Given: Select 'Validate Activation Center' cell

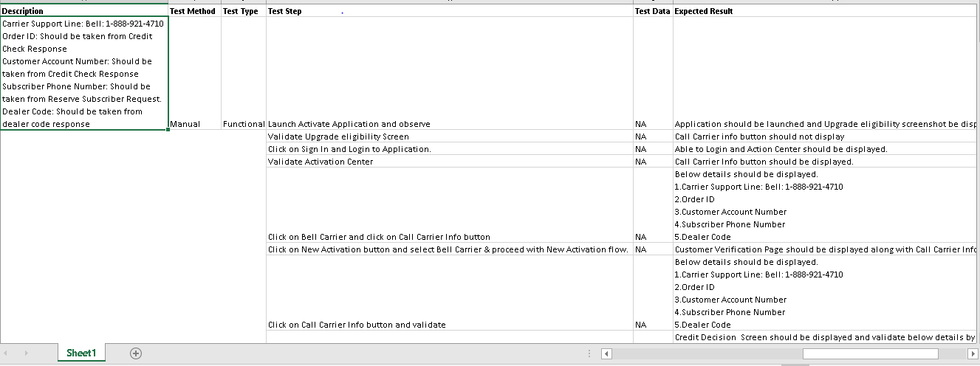Looking at the screenshot, I should click(450, 162).
